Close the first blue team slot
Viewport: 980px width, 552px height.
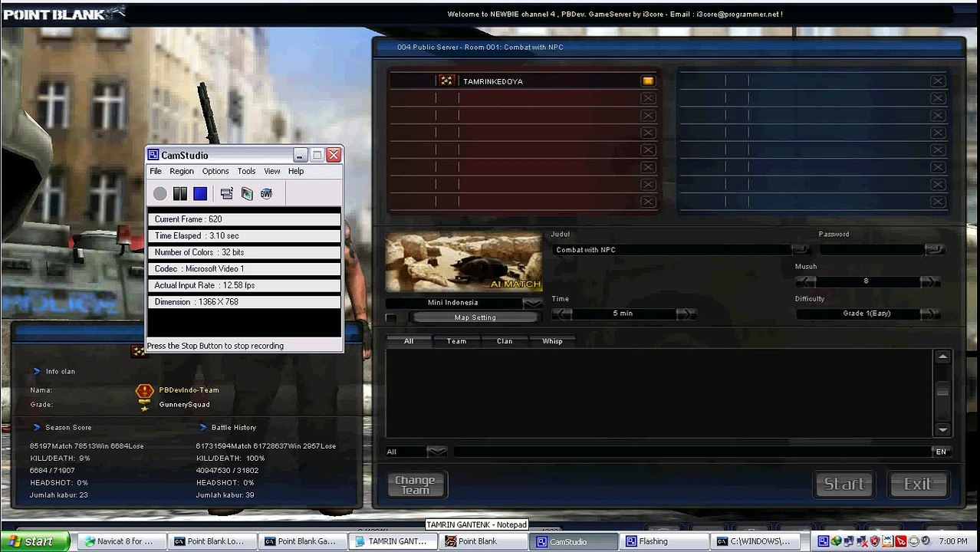(938, 80)
